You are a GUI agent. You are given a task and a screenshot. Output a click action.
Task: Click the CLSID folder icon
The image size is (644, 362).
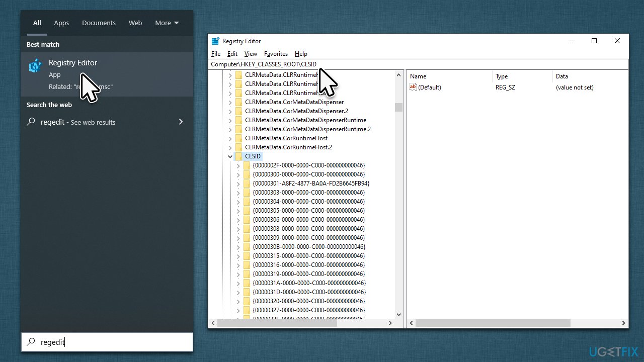click(238, 156)
